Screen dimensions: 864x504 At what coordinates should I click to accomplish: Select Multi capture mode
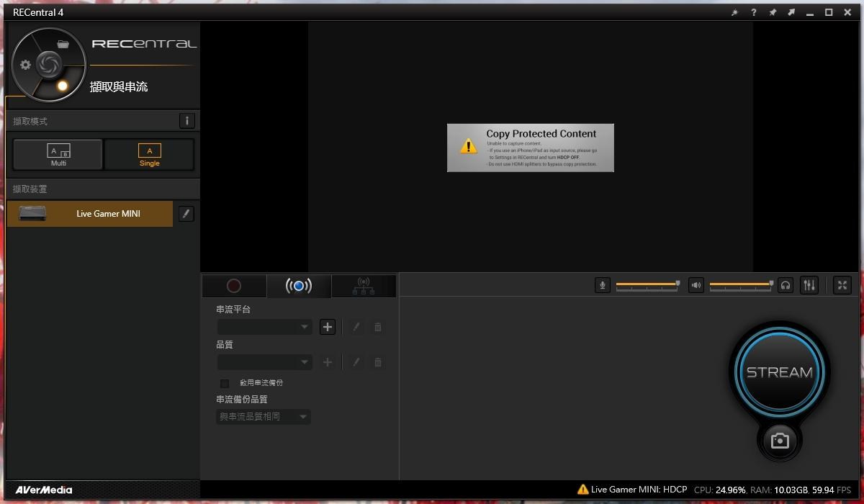pyautogui.click(x=58, y=154)
